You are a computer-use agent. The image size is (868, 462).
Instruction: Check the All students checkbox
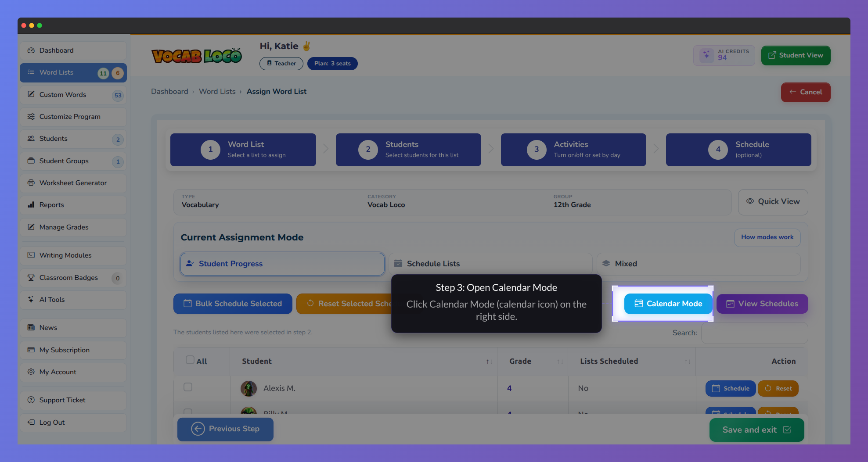[190, 360]
